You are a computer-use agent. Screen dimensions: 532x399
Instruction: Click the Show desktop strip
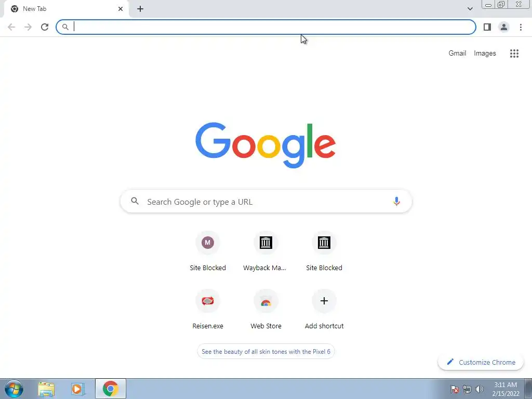point(528,389)
